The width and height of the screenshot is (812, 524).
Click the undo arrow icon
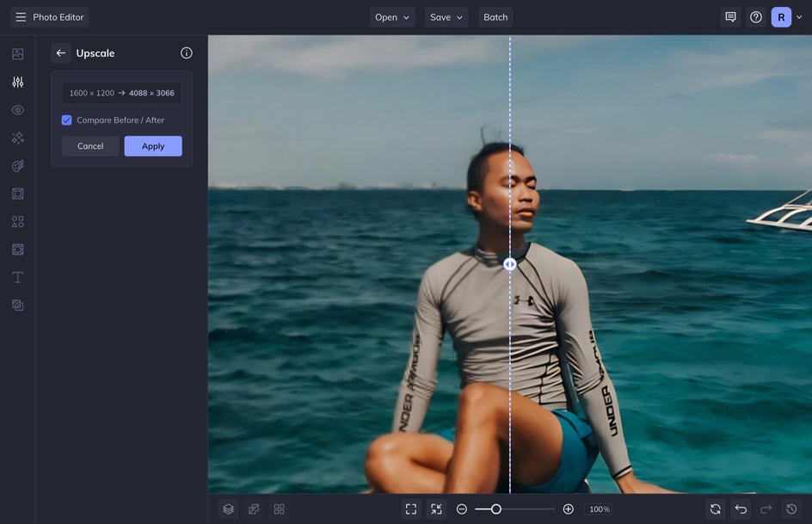tap(741, 509)
